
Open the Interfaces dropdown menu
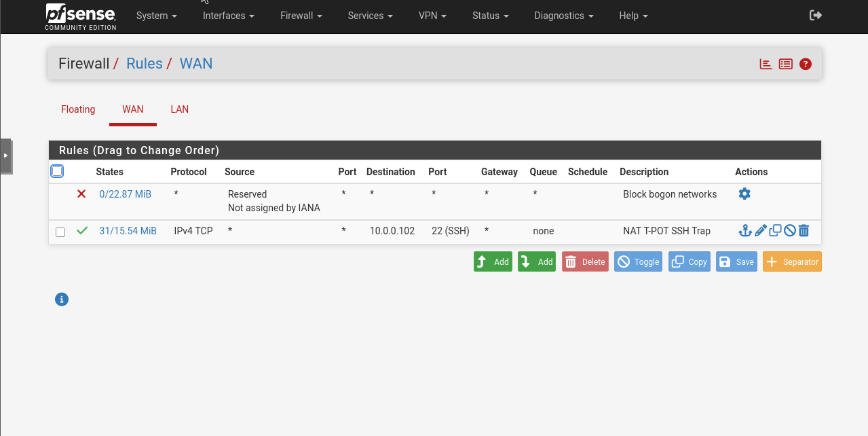point(229,16)
